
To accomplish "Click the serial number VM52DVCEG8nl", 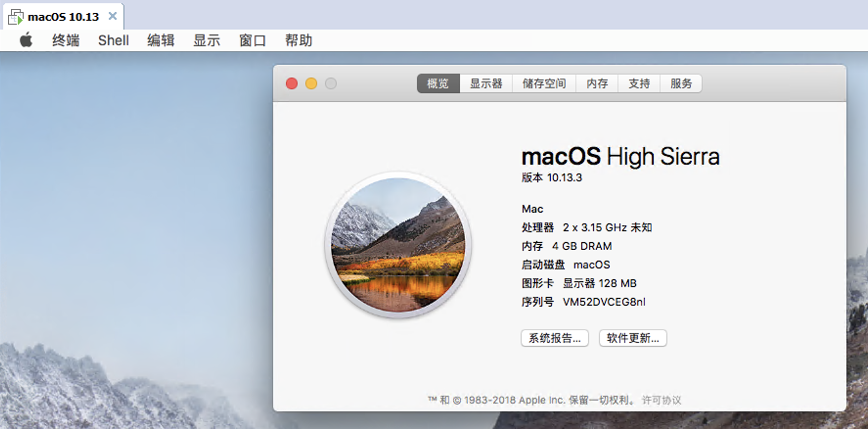I will coord(604,302).
